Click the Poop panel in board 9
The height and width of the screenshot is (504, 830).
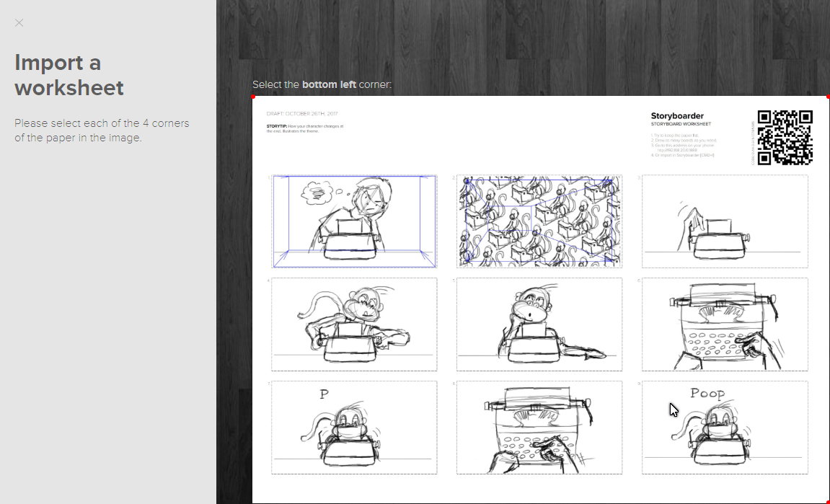pos(724,427)
